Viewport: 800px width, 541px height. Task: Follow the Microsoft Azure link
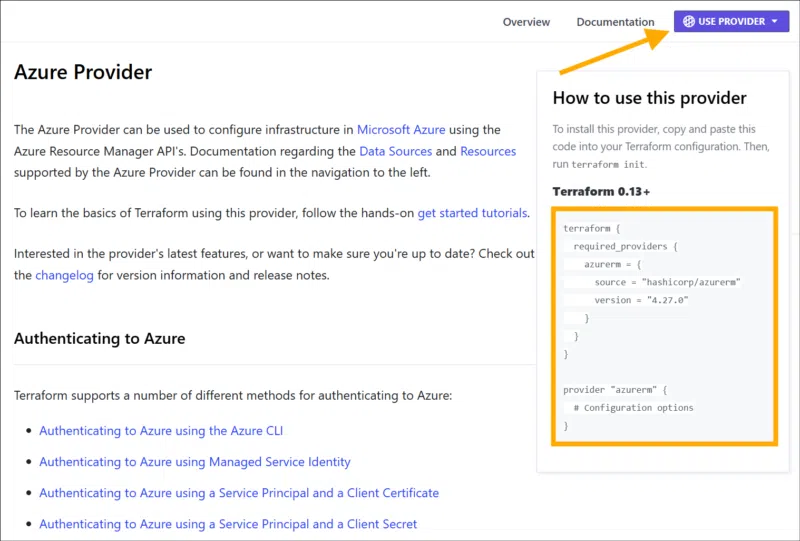tap(401, 130)
